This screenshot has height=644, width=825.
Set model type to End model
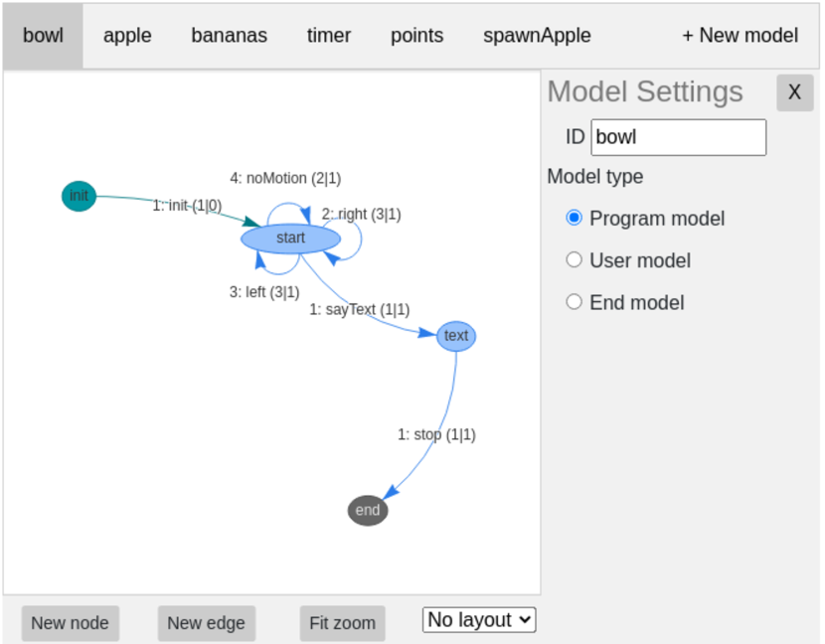click(574, 302)
